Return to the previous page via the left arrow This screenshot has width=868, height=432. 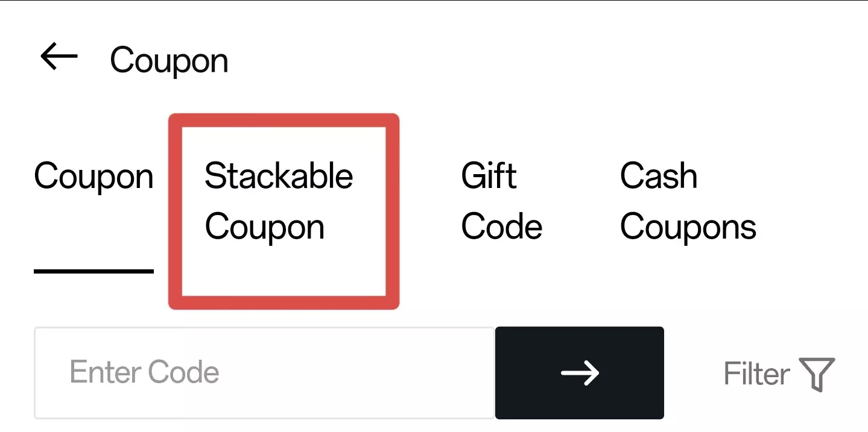coord(59,57)
